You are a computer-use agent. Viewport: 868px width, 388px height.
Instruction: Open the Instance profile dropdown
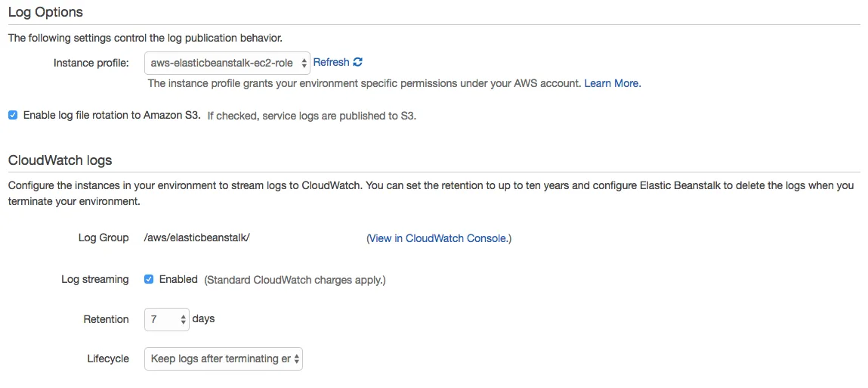point(227,63)
